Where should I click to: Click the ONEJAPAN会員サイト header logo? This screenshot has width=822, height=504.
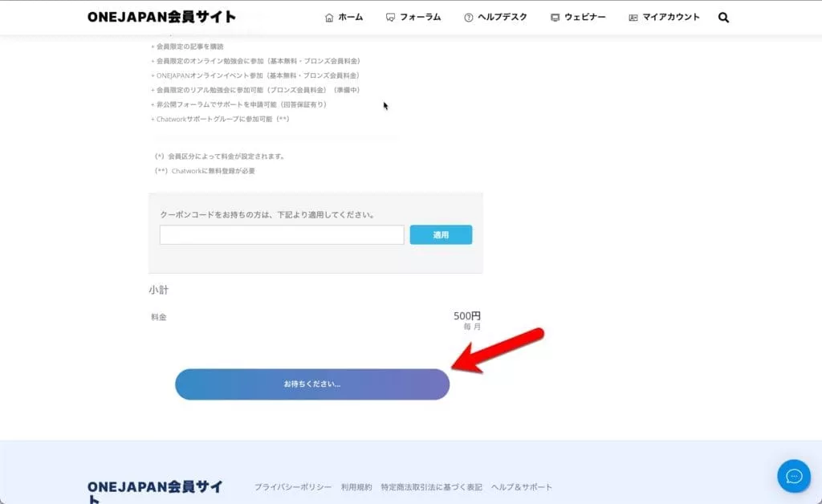(x=161, y=17)
